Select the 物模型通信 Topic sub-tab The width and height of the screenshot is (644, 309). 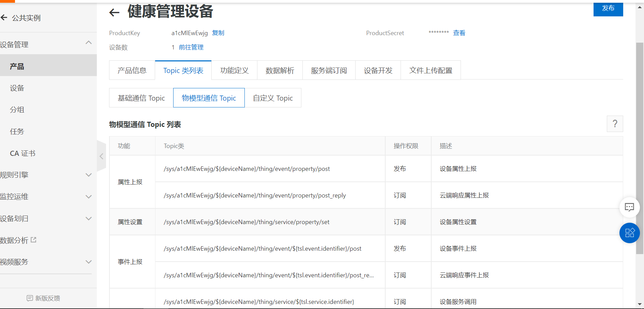[x=209, y=98]
